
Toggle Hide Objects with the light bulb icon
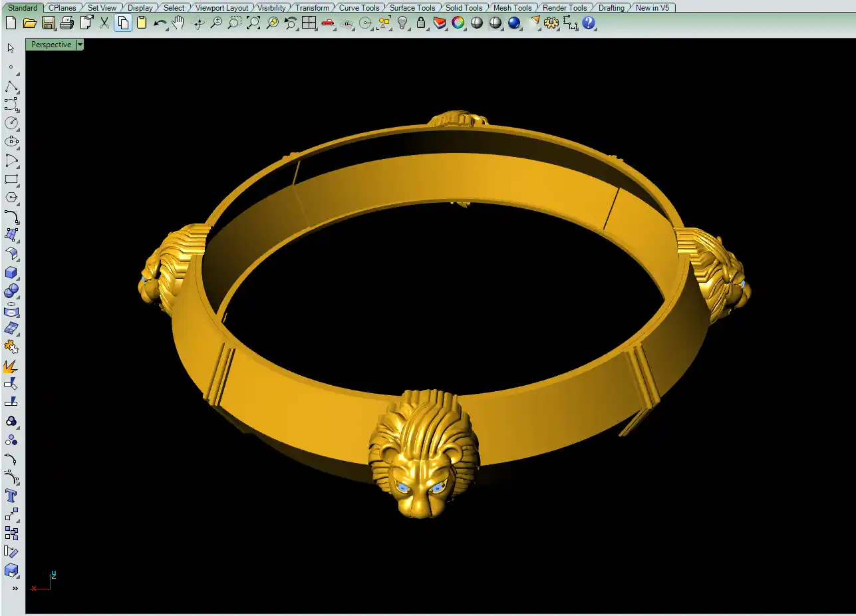point(402,23)
